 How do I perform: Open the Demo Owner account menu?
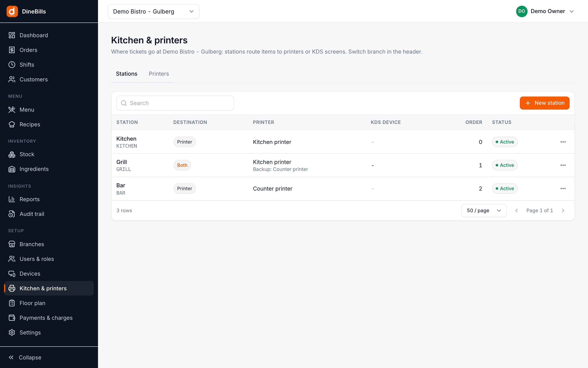(545, 11)
